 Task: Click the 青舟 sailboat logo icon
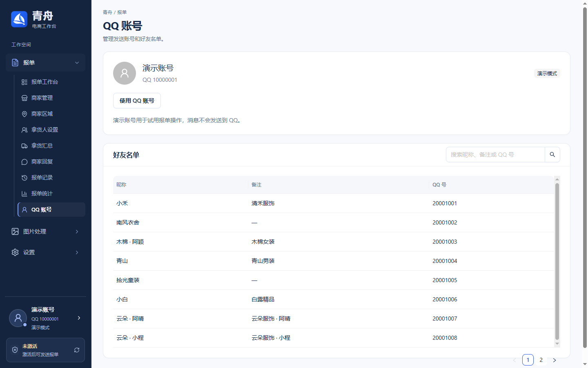[x=19, y=19]
